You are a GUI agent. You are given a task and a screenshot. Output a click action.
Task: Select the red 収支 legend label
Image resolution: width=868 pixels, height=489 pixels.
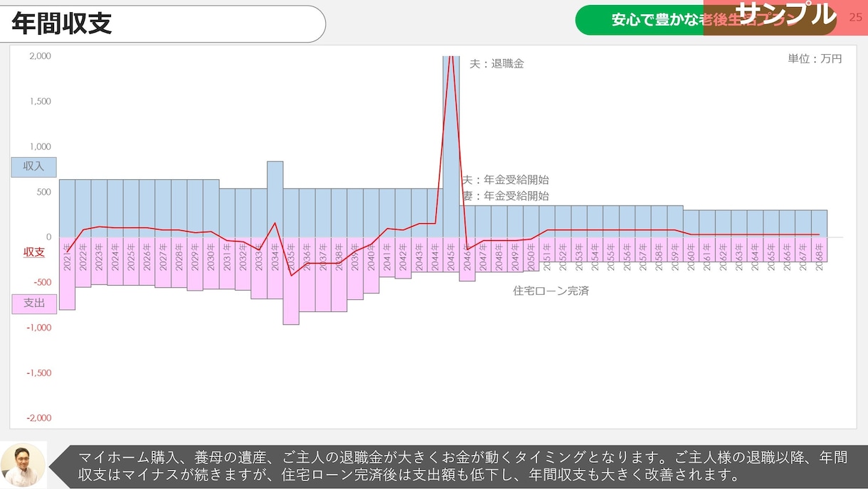coord(34,252)
